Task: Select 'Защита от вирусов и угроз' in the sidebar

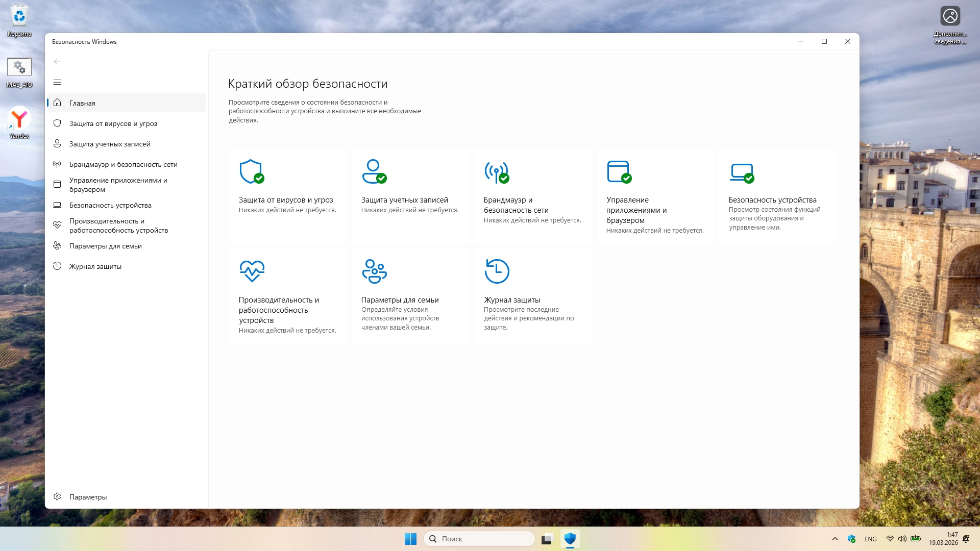Action: (113, 123)
